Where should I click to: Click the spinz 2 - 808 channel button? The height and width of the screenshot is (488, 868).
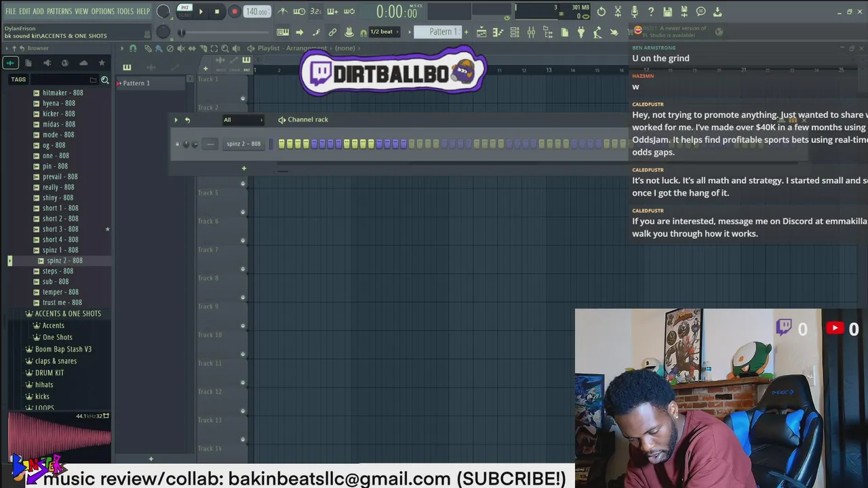[x=243, y=144]
